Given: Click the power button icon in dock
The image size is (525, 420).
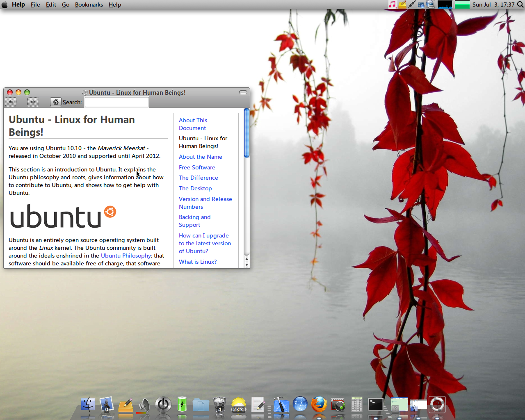Looking at the screenshot, I should [x=163, y=404].
